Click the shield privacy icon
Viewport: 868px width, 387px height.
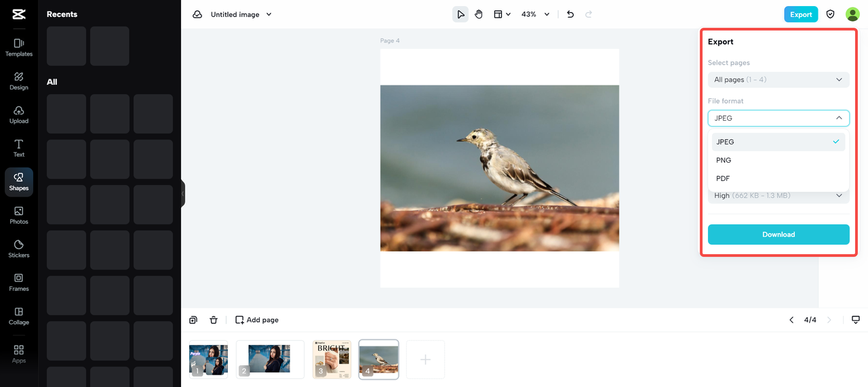[831, 14]
